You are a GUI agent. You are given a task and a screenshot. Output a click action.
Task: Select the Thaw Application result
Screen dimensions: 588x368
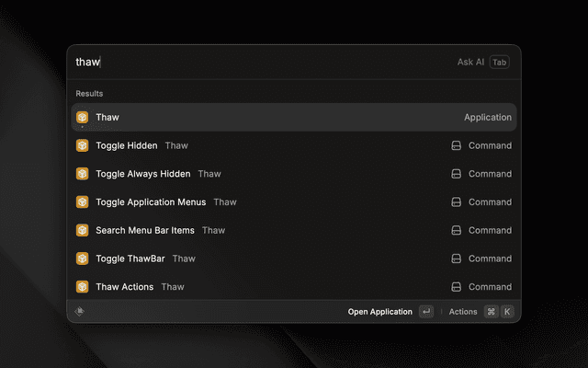coord(276,117)
